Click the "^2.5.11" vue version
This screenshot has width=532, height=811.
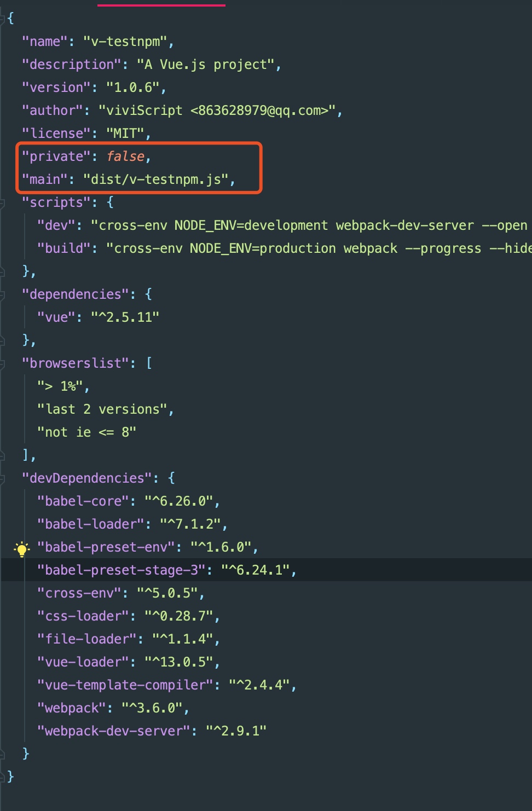(x=125, y=317)
